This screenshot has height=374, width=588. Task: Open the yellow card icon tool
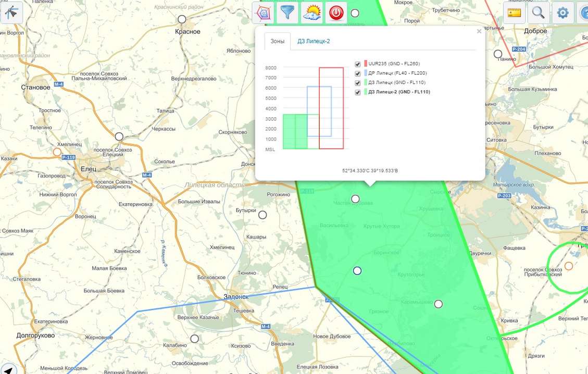click(x=515, y=13)
